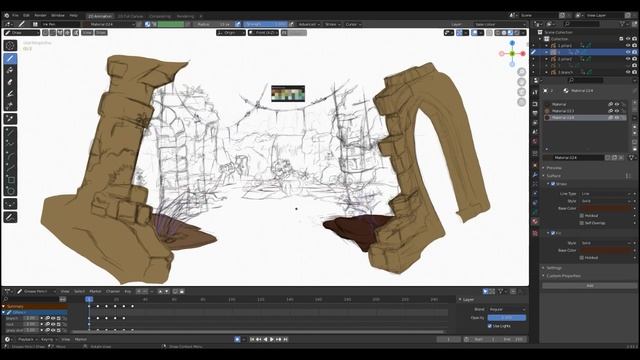This screenshot has height=360, width=640.
Task: Toggle the camera view gizmo button
Action: tap(522, 92)
